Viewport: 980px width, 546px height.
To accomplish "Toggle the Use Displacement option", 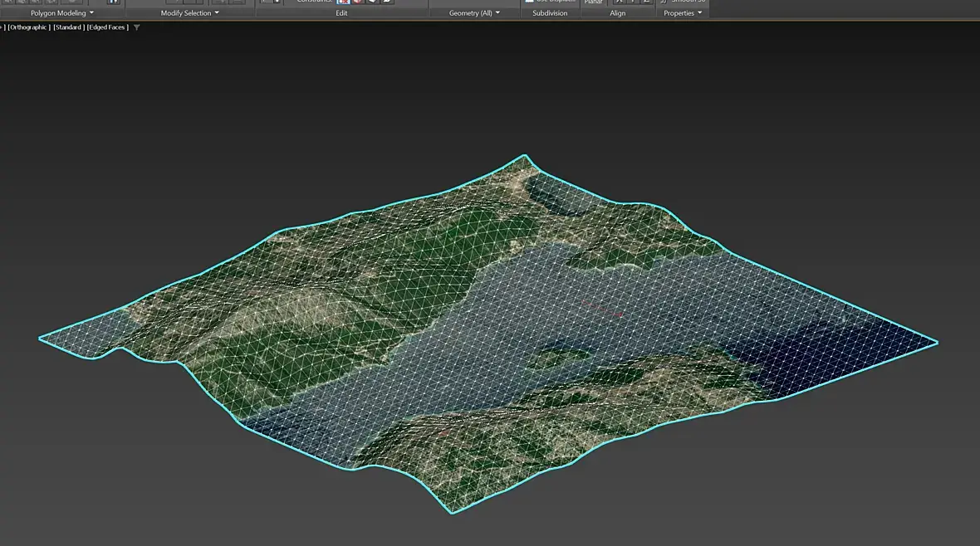I will pyautogui.click(x=550, y=2).
